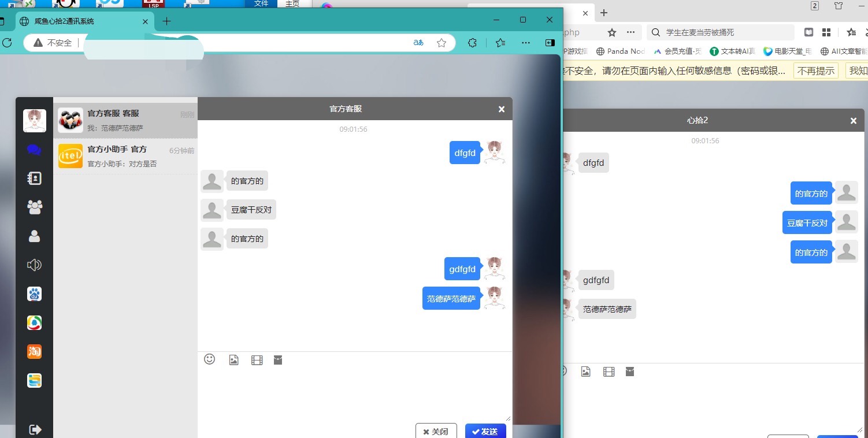Open the group members icon in sidebar
Viewport: 868px width, 438px height.
point(35,207)
